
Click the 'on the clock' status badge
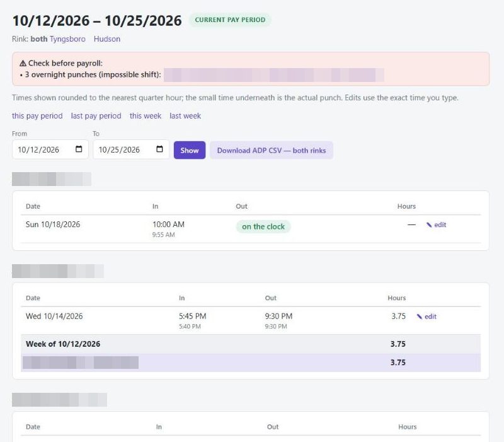[263, 226]
